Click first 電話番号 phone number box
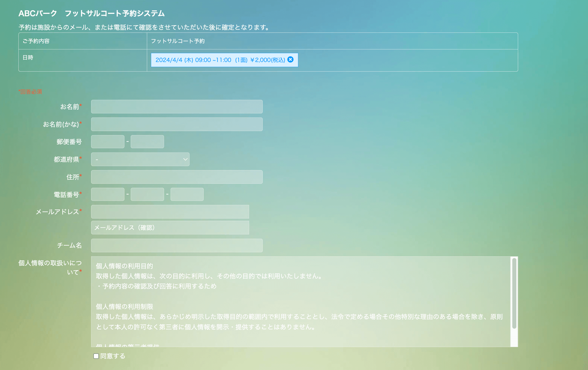Image resolution: width=588 pixels, height=370 pixels. click(x=108, y=194)
